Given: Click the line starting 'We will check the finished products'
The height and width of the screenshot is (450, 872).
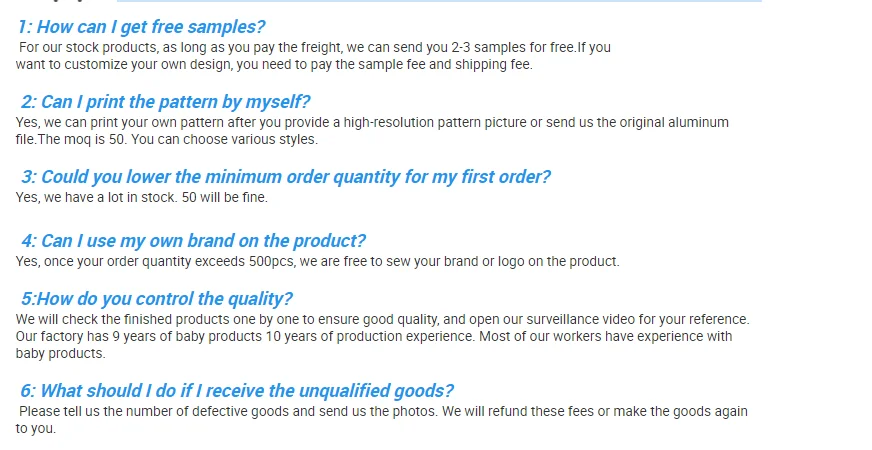Looking at the screenshot, I should [x=382, y=319].
